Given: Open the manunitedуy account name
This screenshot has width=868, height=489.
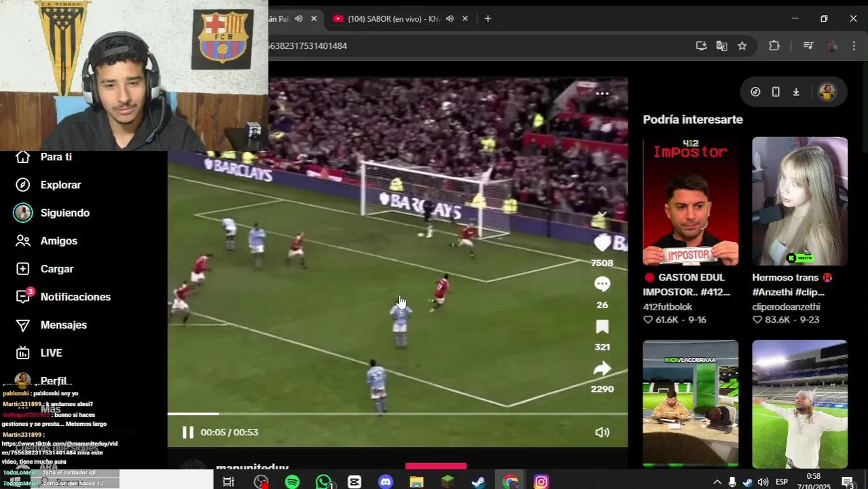Looking at the screenshot, I should coord(252,468).
